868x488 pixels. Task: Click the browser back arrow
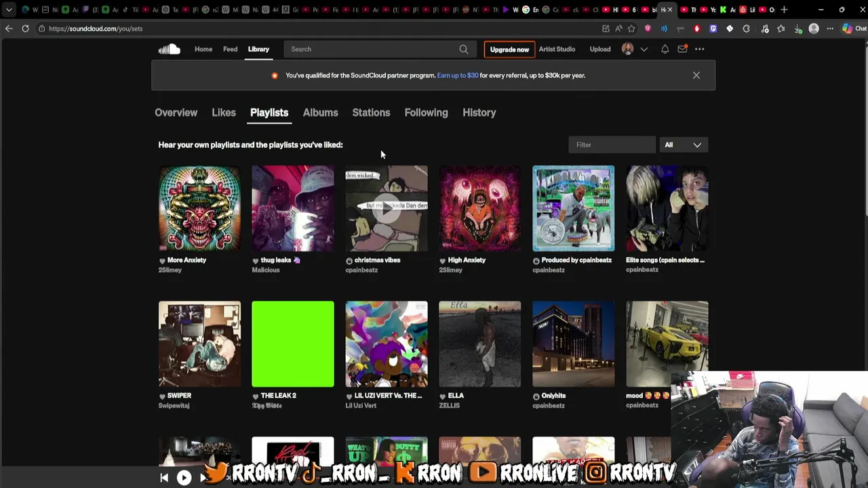tap(9, 28)
